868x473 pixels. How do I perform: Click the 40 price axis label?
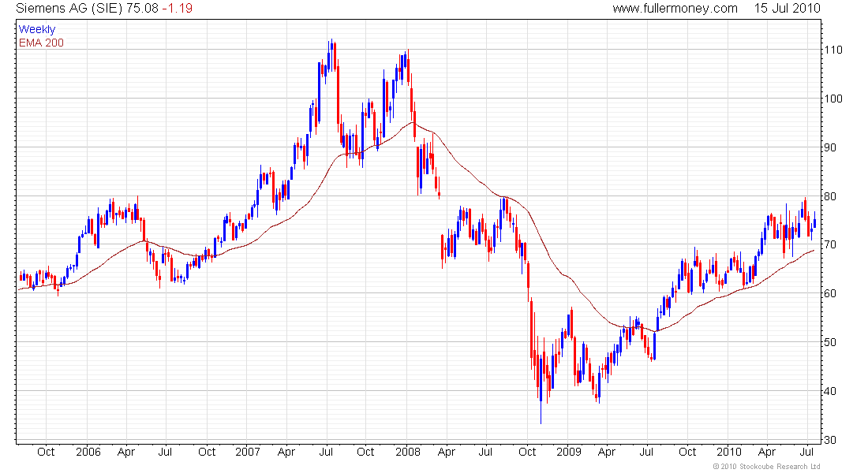coord(830,391)
